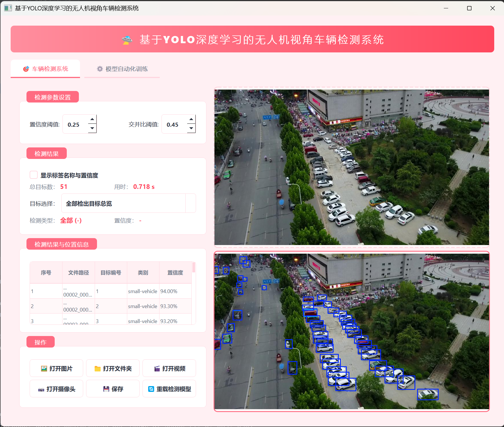Viewport: 504px width, 427px height.
Task: Click the floppy disk icon on 保存 button
Action: click(x=106, y=389)
